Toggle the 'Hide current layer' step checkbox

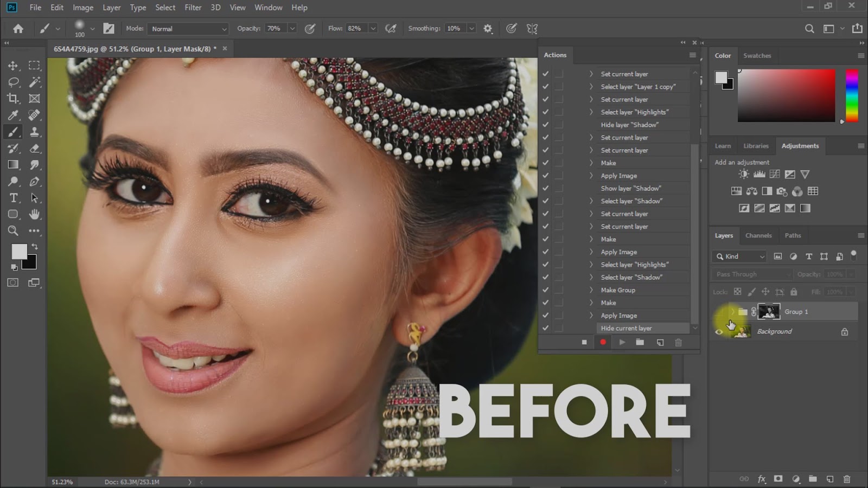pyautogui.click(x=545, y=328)
